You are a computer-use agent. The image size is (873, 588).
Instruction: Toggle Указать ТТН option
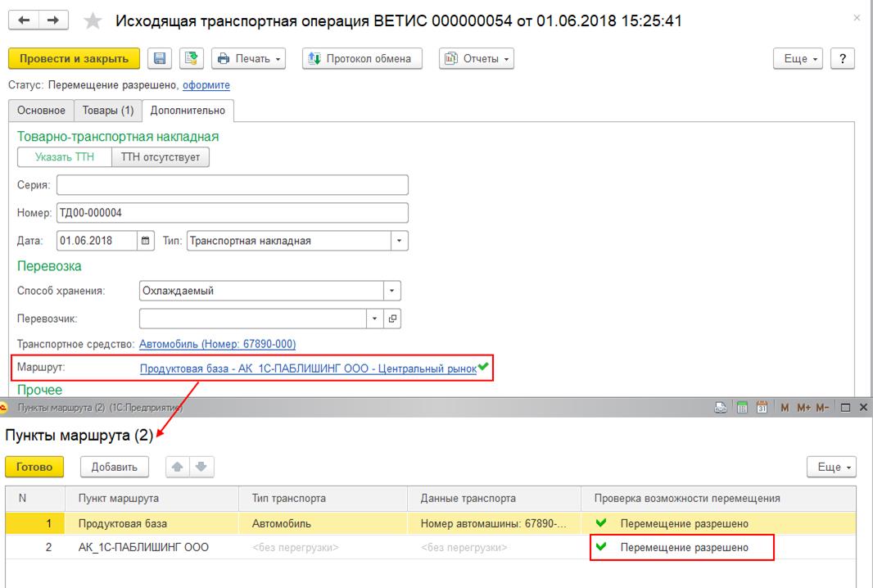tap(65, 157)
